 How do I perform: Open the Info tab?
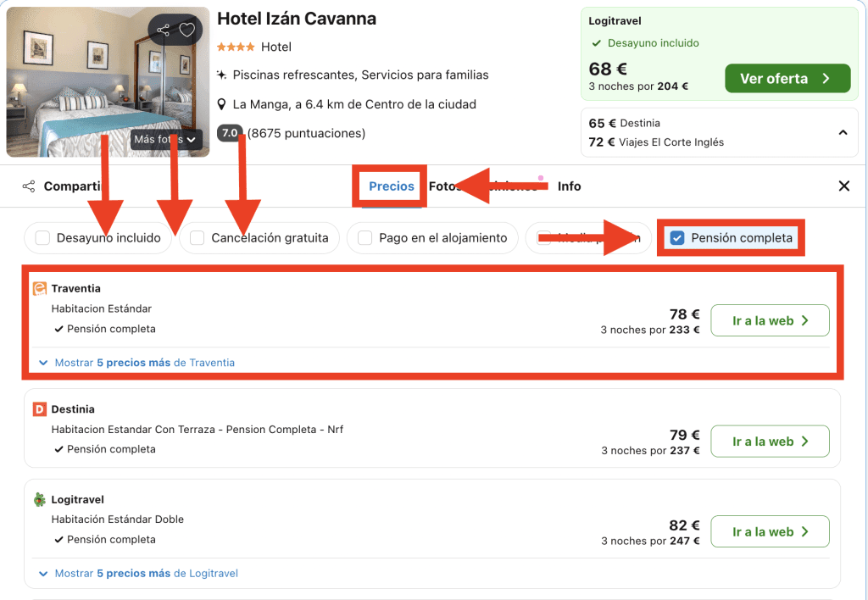569,186
